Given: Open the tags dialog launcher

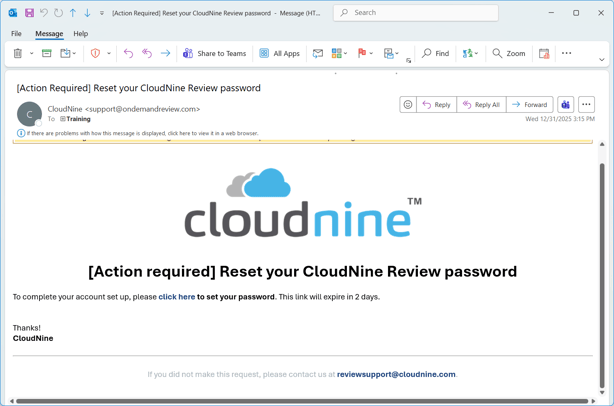Looking at the screenshot, I should click(x=408, y=60).
